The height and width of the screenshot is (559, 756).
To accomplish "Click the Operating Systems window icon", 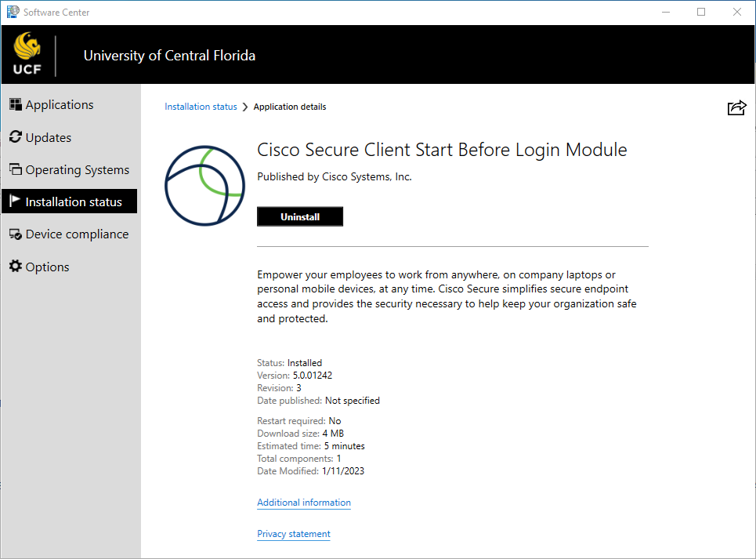I will point(16,169).
